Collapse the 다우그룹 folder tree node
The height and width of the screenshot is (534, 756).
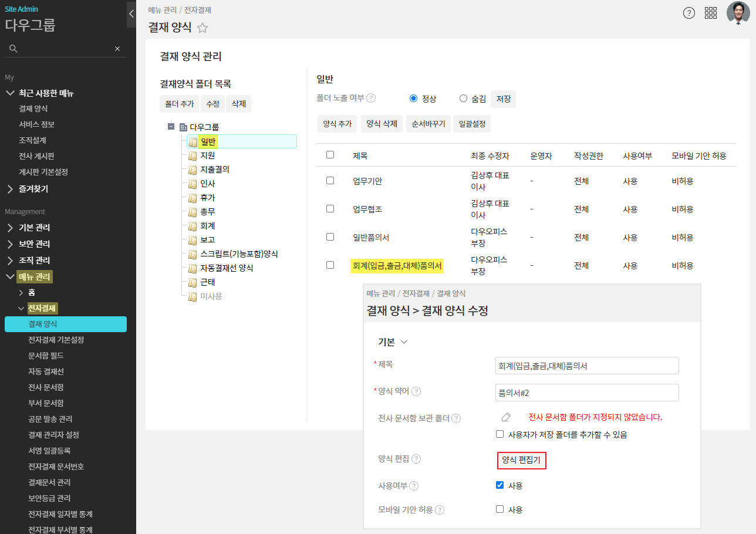(171, 127)
